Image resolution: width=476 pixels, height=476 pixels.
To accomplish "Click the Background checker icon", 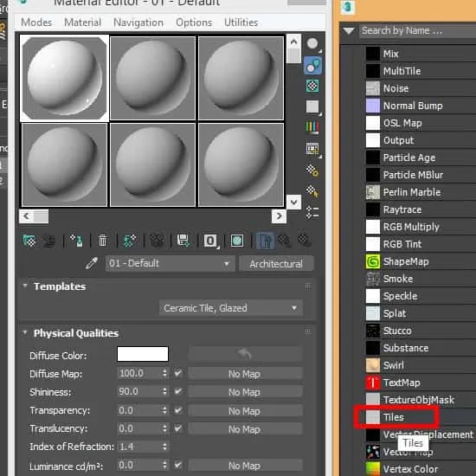I will (312, 87).
